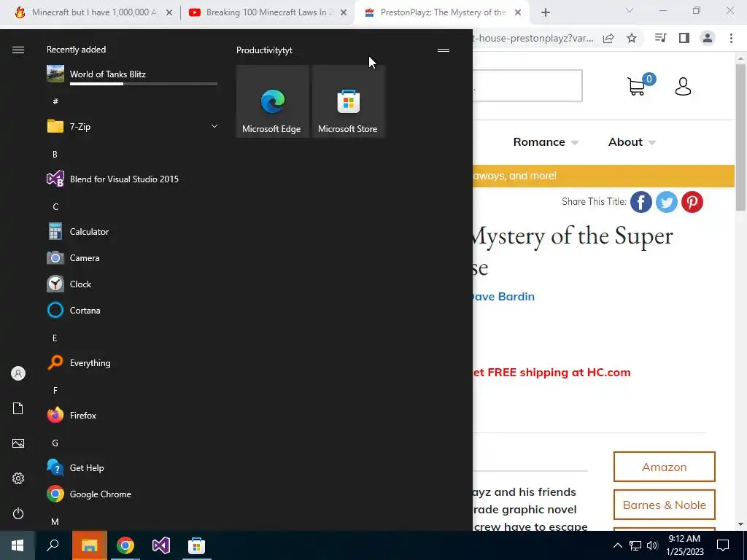747x560 pixels.
Task: Open Chrome tab search dropdown
Action: [x=630, y=10]
